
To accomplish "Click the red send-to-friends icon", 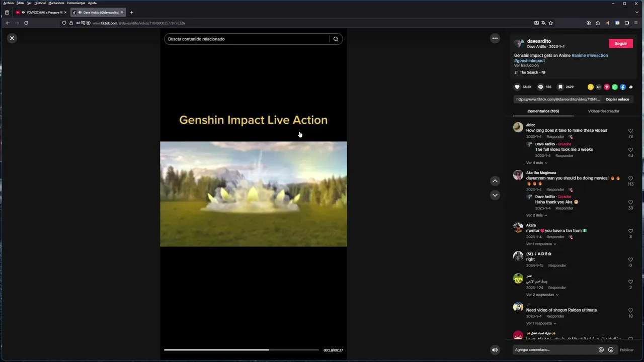I will point(607,87).
